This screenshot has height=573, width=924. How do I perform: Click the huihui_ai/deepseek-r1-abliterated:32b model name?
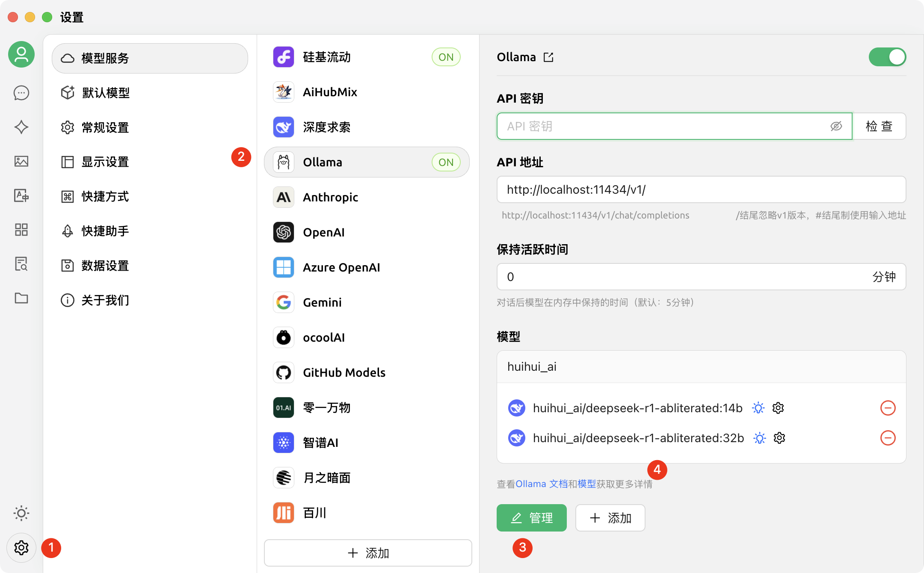pos(639,438)
